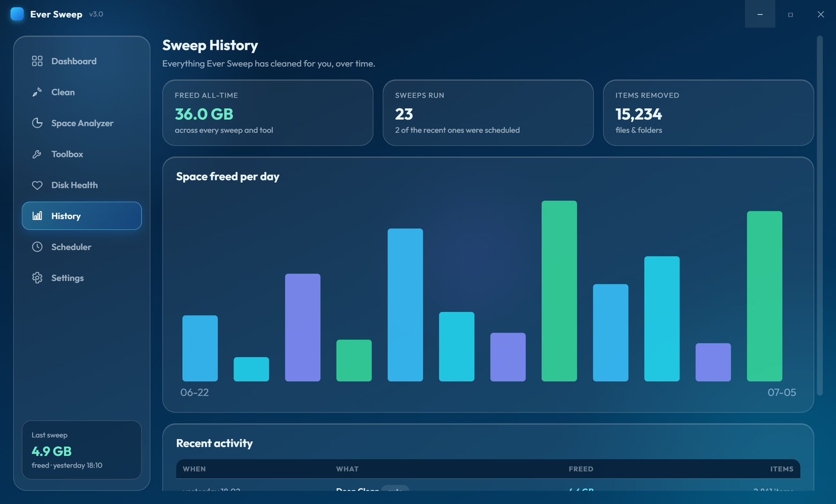Navigate to Disk Health
836x504 pixels.
tap(81, 185)
